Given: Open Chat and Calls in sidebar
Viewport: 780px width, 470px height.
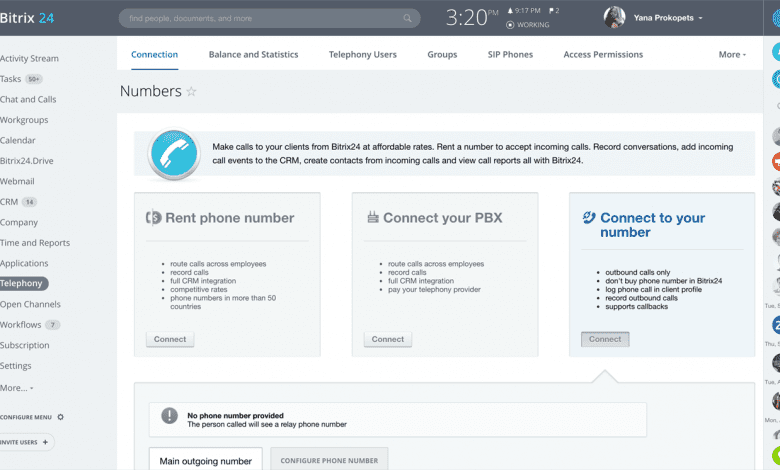Looking at the screenshot, I should 28,99.
